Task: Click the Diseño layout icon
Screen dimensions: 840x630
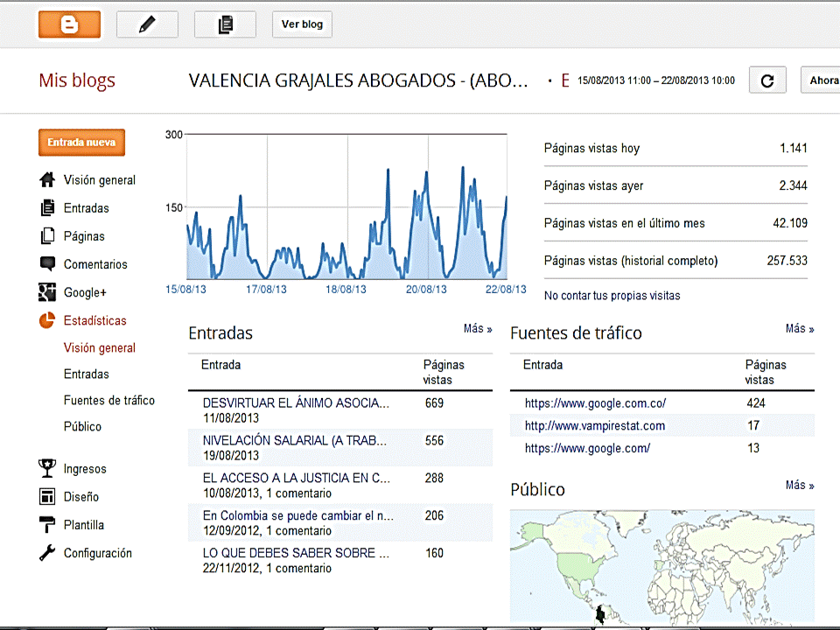Action: pos(47,497)
